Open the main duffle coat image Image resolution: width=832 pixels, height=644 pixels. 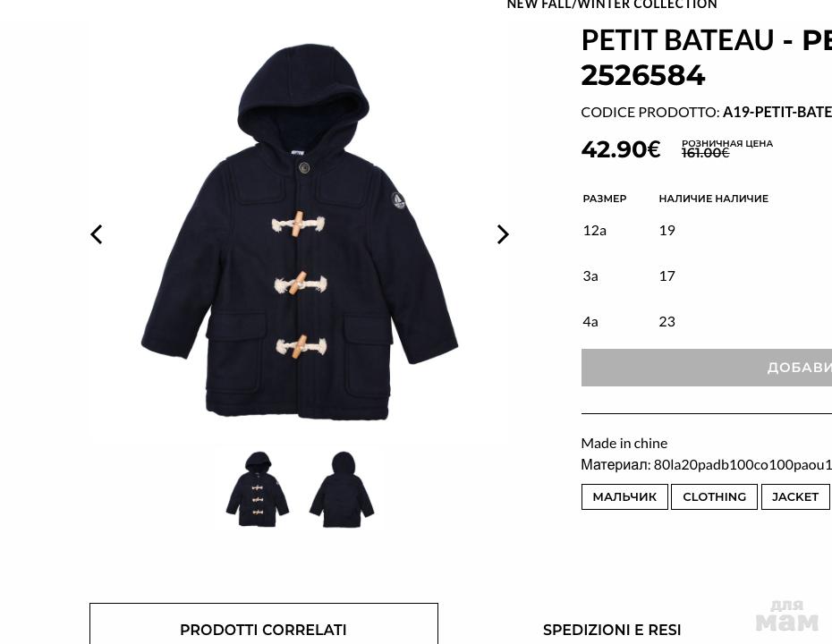(299, 233)
